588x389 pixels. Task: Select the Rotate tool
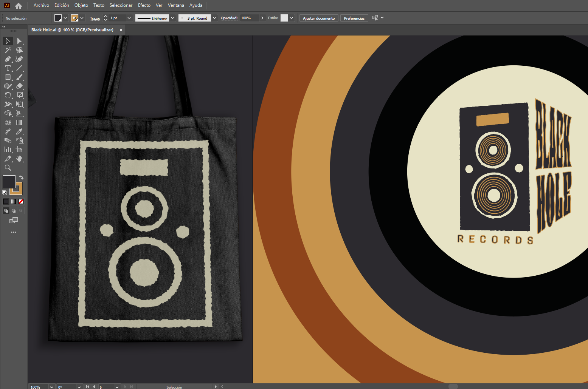(8, 95)
